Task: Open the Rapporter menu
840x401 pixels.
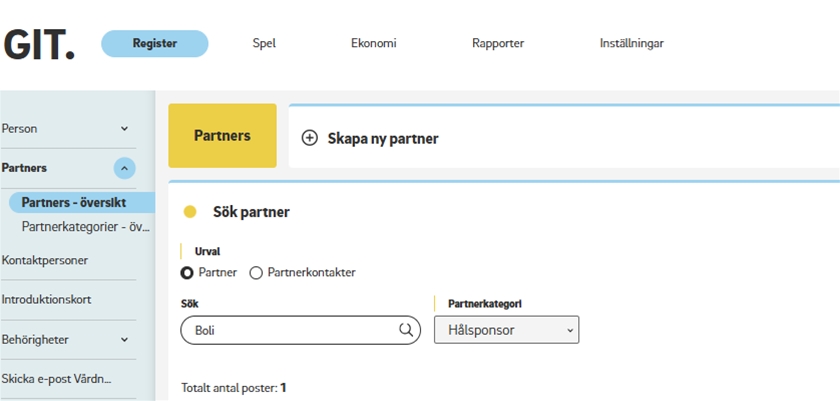Action: [498, 43]
